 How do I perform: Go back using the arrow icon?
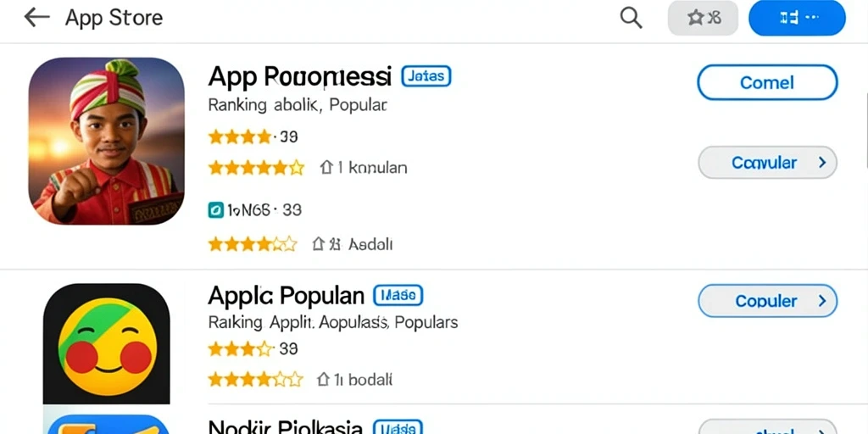coord(36,18)
